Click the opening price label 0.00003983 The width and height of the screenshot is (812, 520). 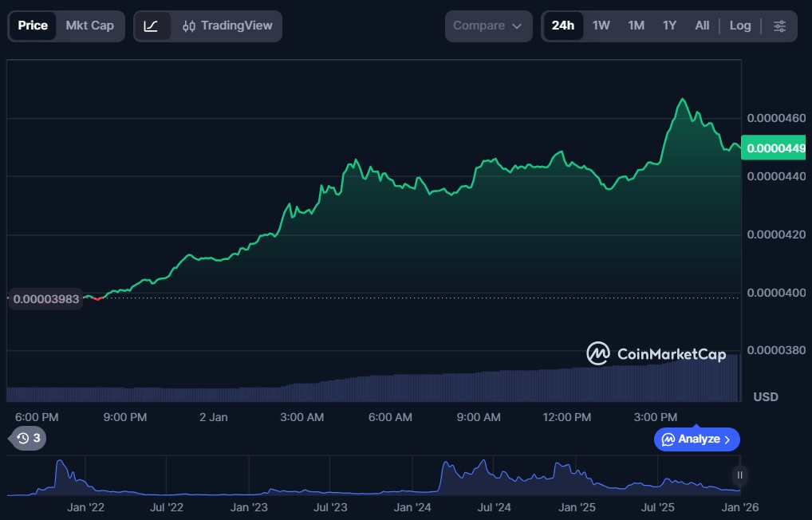pyautogui.click(x=45, y=299)
